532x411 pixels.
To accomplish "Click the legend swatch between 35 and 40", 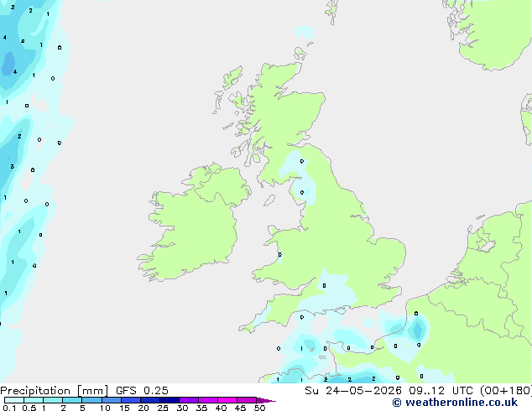I will [207, 400].
